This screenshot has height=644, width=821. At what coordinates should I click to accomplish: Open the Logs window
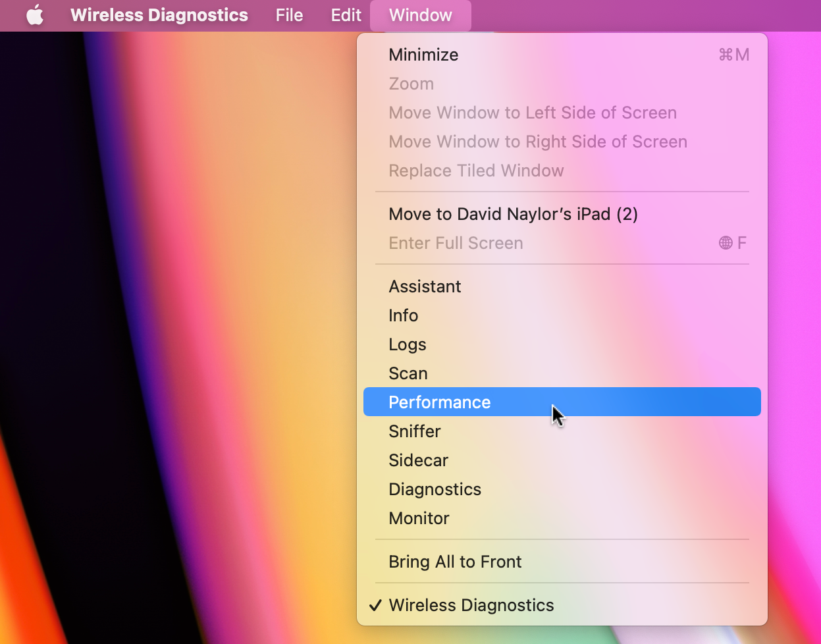click(562, 344)
